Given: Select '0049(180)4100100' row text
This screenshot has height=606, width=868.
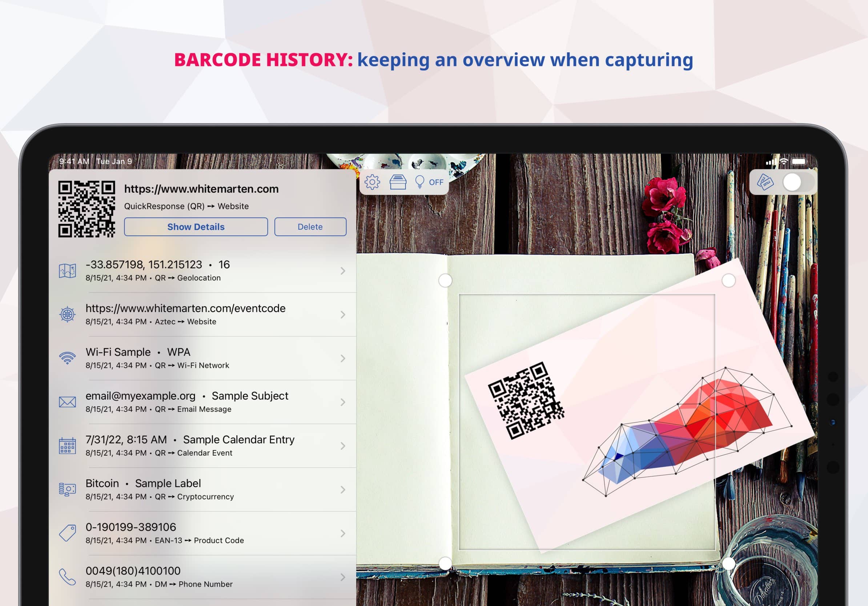Looking at the screenshot, I should pyautogui.click(x=133, y=571).
